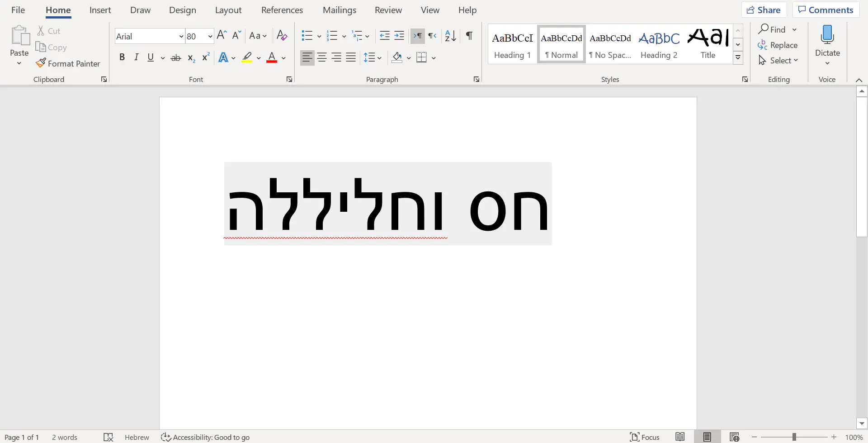Expand the font size dropdown list
Screen dimensions: 868x443
(x=210, y=36)
